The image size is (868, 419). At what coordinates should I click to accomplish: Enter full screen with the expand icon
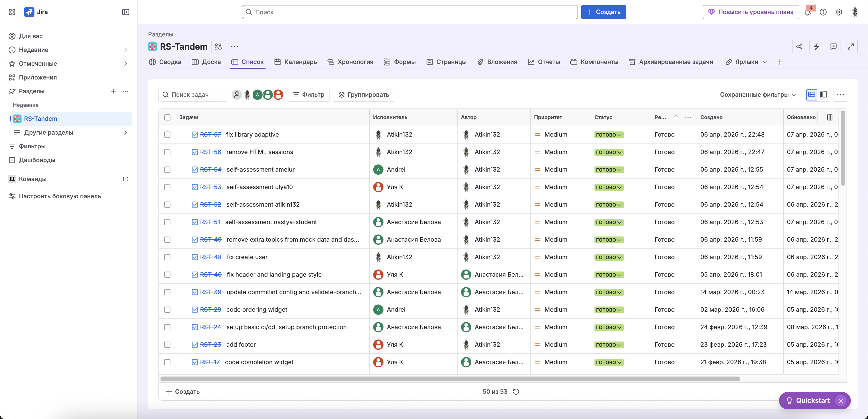[x=850, y=46]
